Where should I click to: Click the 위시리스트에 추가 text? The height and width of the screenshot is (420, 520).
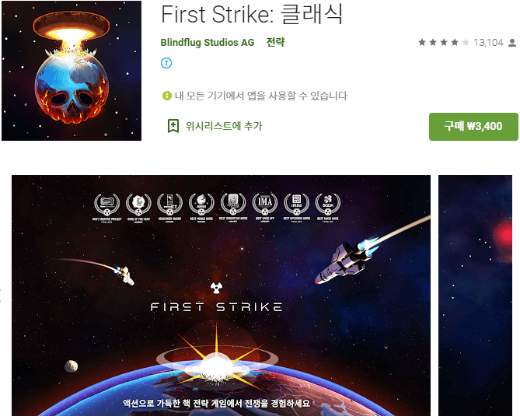coord(224,126)
